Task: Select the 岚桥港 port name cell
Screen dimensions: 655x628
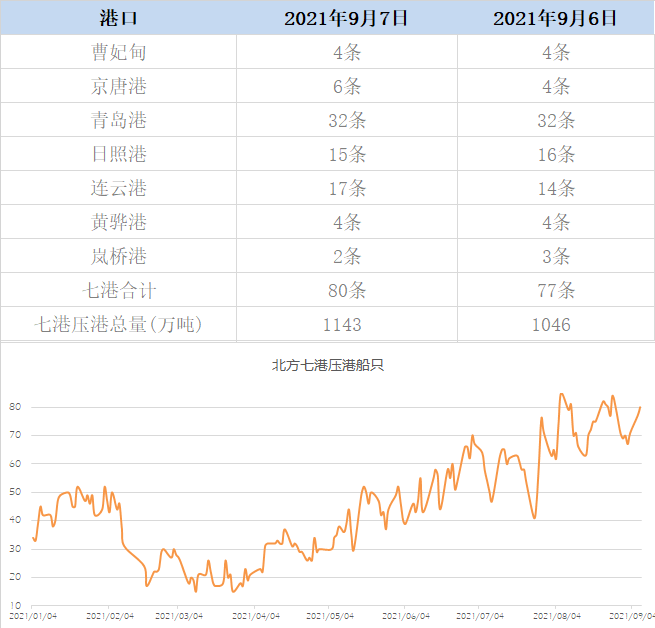Action: click(119, 256)
